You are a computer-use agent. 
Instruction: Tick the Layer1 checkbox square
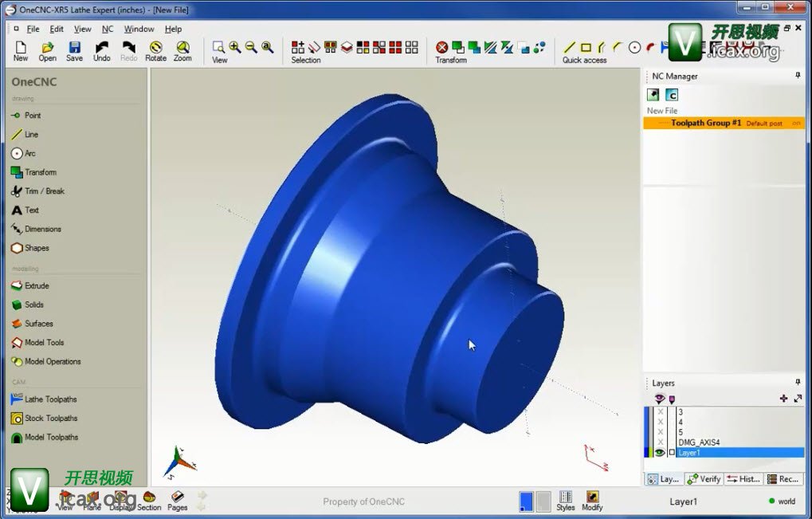click(672, 453)
